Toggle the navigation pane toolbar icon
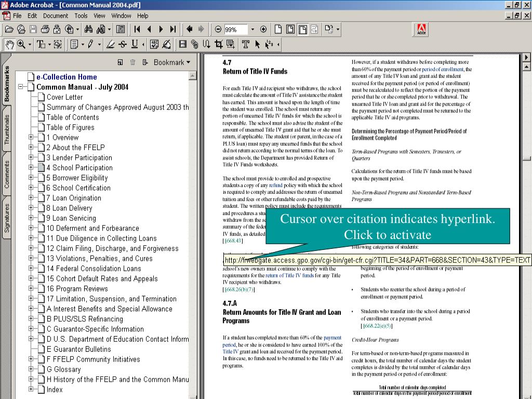 (x=121, y=30)
